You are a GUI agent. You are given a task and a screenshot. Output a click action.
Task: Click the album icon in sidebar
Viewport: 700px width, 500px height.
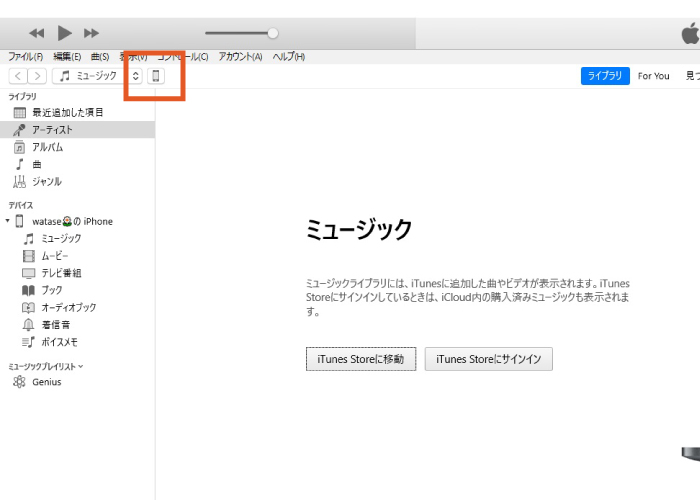pyautogui.click(x=19, y=147)
